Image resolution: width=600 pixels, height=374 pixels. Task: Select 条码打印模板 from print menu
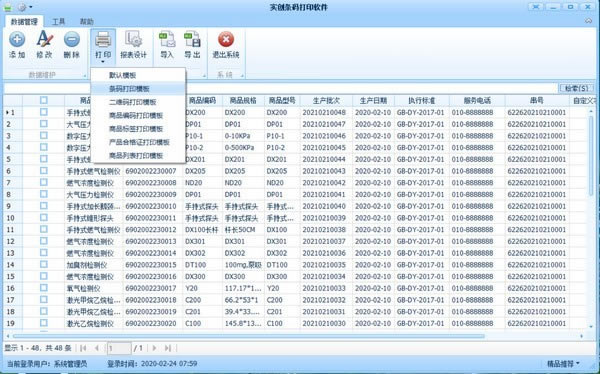138,88
